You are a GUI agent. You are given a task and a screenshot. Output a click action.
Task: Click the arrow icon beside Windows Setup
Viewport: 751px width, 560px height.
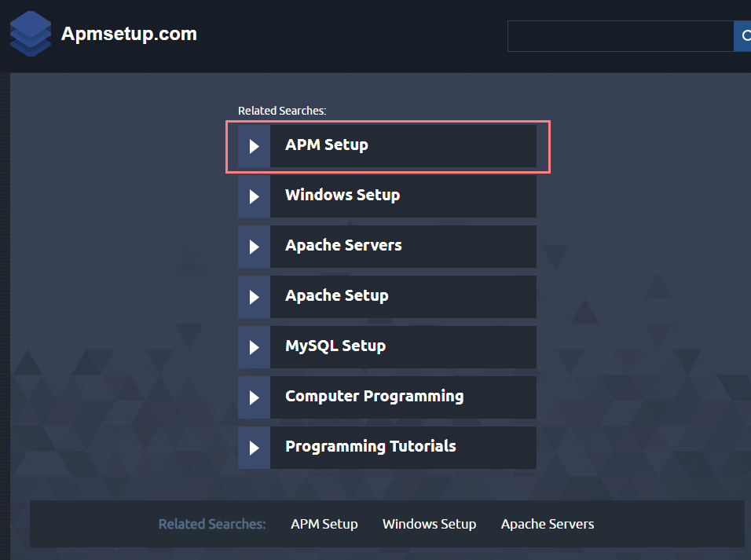click(x=255, y=196)
